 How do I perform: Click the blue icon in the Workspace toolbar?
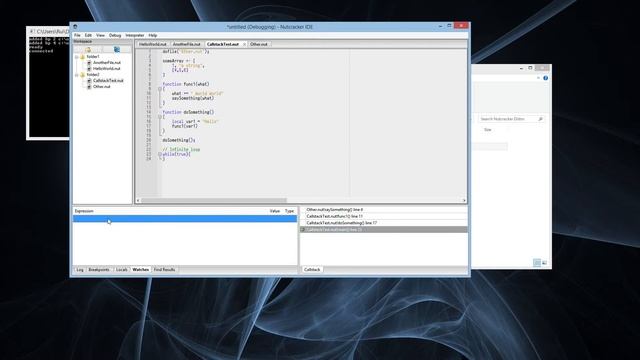(117, 49)
